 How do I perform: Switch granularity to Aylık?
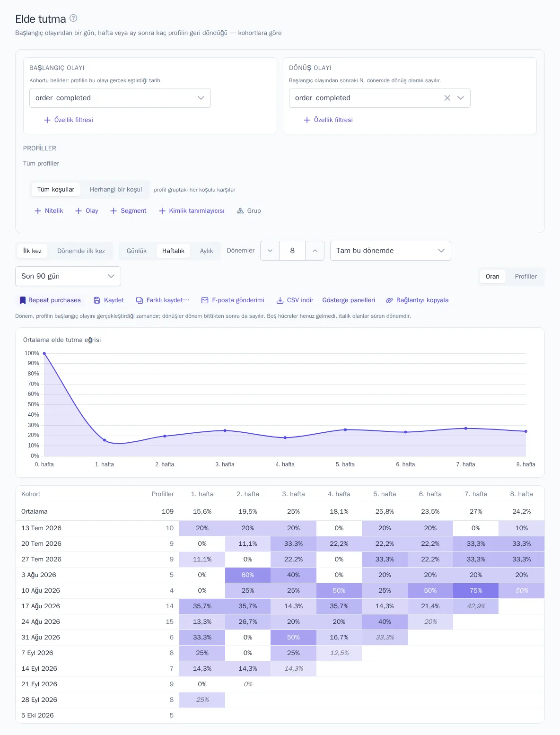click(x=206, y=251)
